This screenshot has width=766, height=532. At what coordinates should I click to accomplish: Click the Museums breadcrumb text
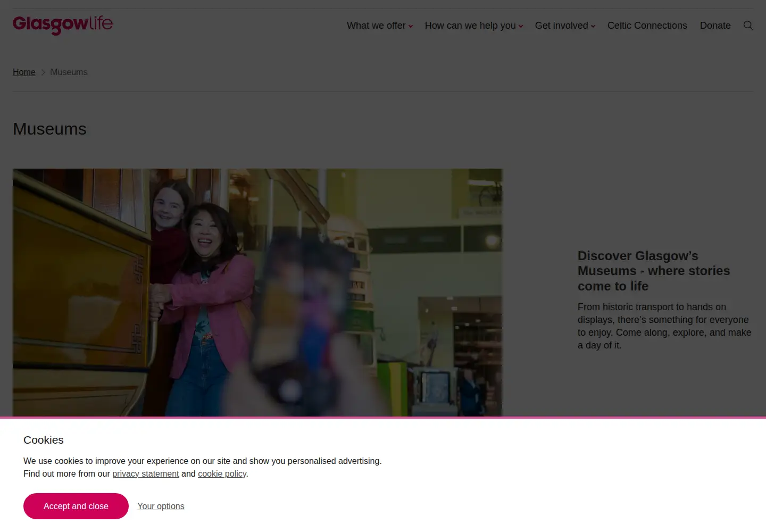point(69,72)
